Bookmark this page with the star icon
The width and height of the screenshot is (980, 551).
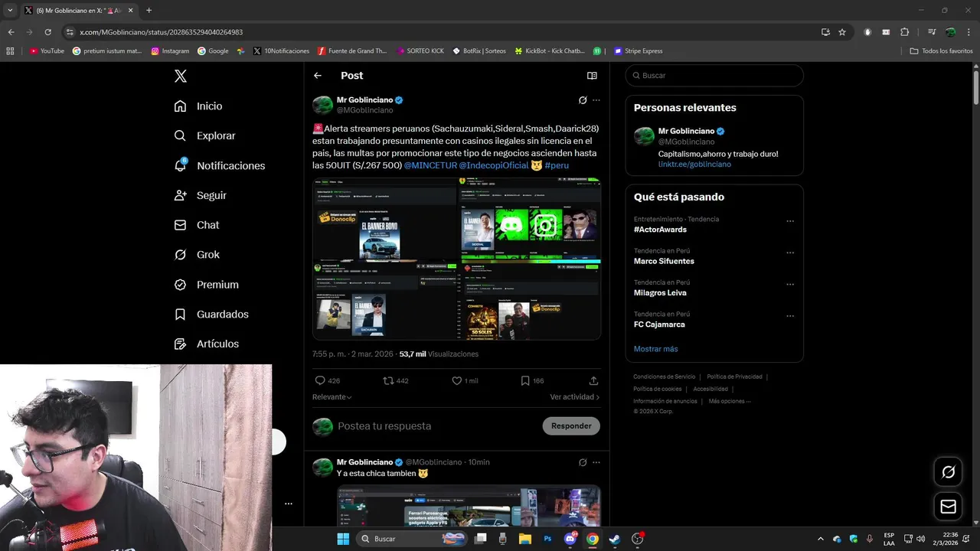pos(842,32)
